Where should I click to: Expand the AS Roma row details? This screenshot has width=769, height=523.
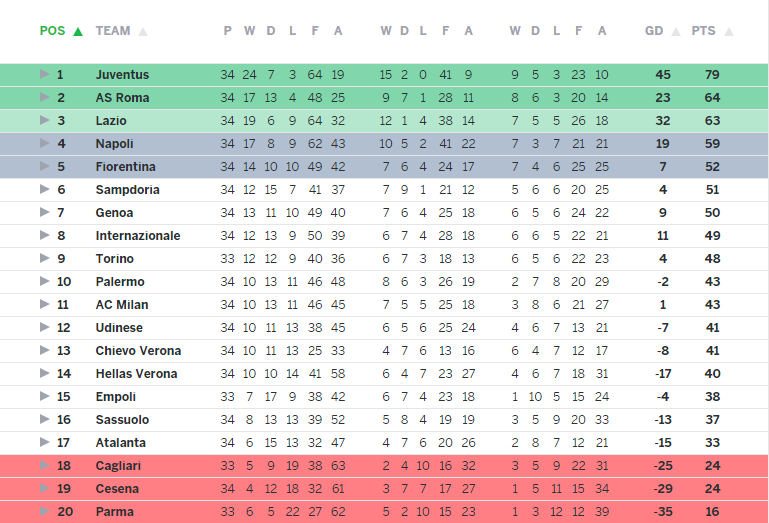coord(45,97)
